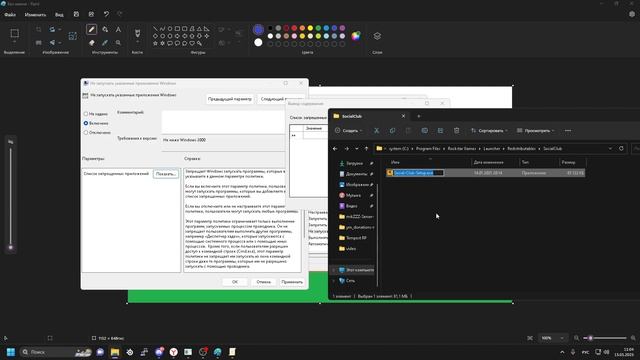Screen dimensions: 640x360
Task: Select the Brushes tool icon
Action: tap(138, 33)
